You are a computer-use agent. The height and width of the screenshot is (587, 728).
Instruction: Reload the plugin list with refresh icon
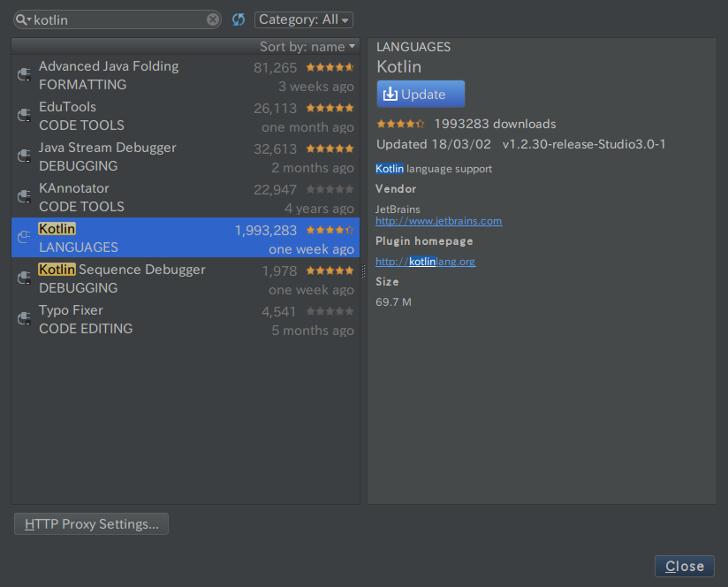tap(239, 19)
